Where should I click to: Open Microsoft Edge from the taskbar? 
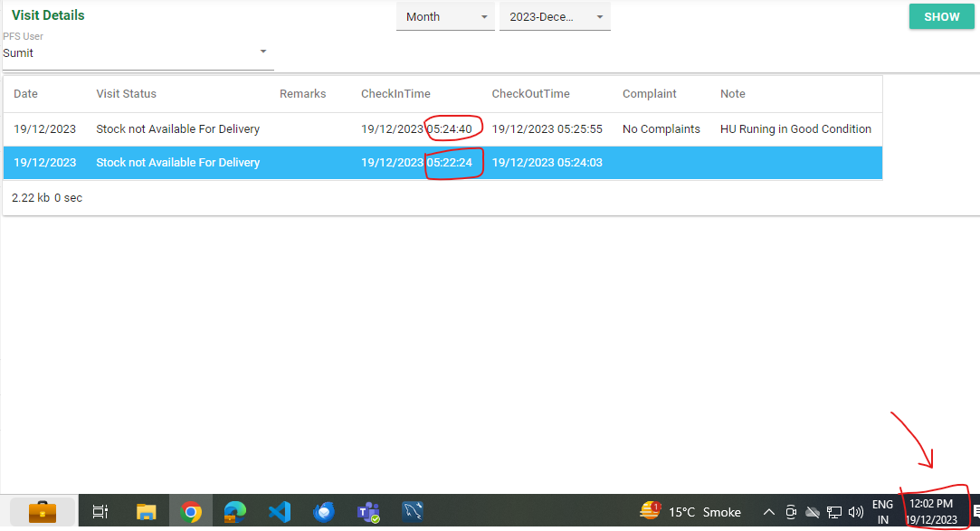coord(234,512)
